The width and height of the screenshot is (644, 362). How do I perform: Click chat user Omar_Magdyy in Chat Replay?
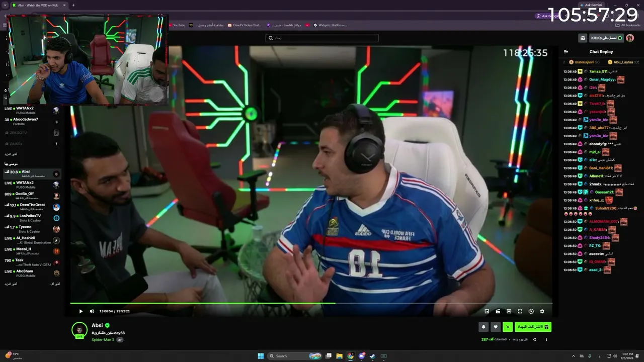(x=602, y=79)
